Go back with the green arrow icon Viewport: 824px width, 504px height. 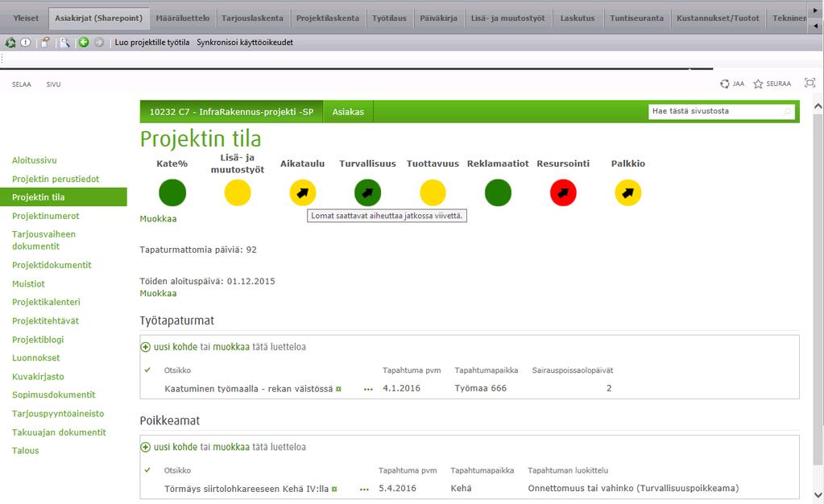coord(84,42)
